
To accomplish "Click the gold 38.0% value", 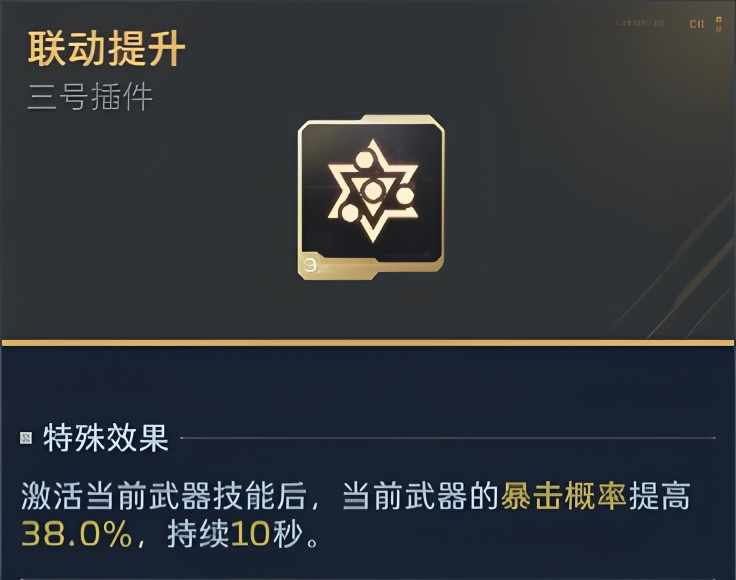I will pos(76,534).
